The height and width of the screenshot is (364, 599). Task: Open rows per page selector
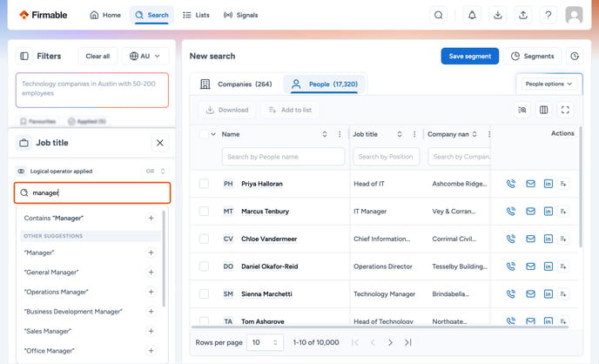point(265,342)
